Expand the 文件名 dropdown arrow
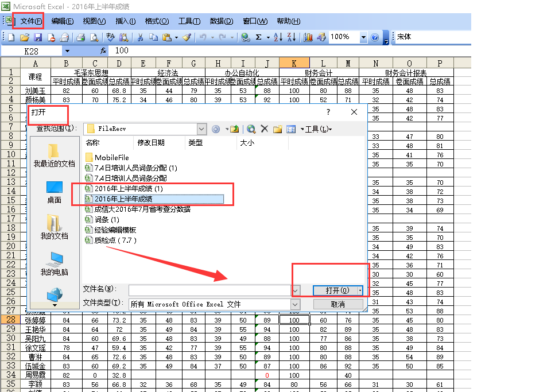Image resolution: width=551 pixels, height=392 pixels. click(296, 290)
